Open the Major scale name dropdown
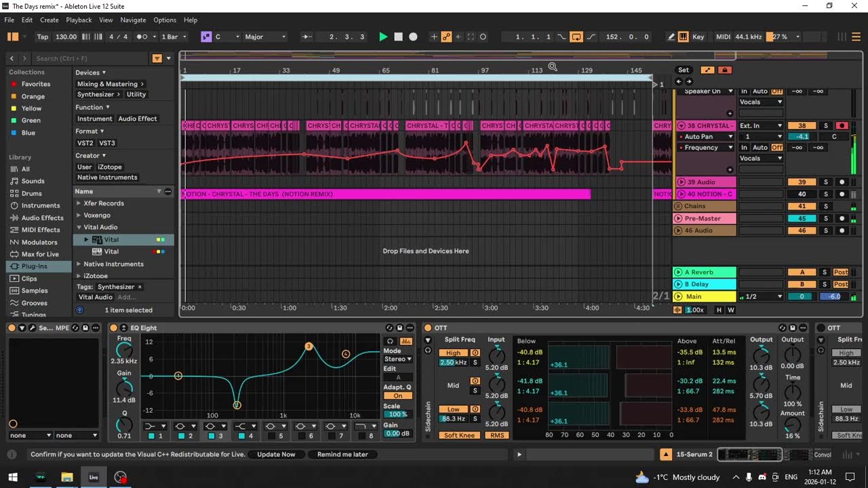868x488 pixels. 264,37
